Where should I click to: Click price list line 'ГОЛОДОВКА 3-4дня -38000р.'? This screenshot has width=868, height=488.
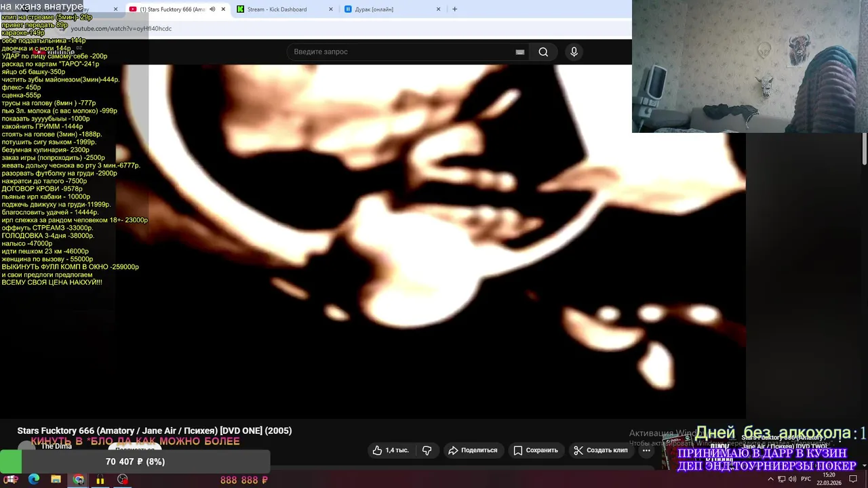[x=48, y=235]
